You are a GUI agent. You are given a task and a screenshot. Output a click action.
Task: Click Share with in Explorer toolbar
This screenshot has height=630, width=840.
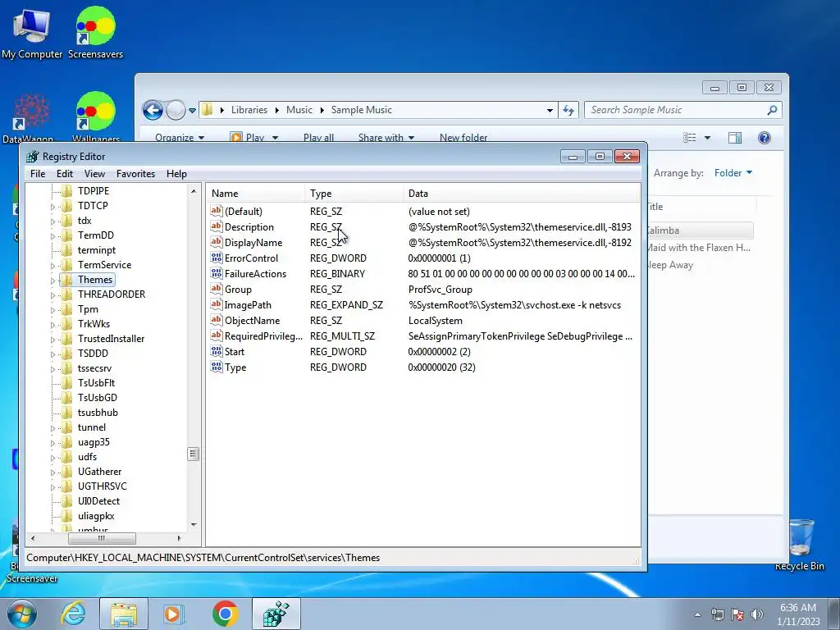386,138
